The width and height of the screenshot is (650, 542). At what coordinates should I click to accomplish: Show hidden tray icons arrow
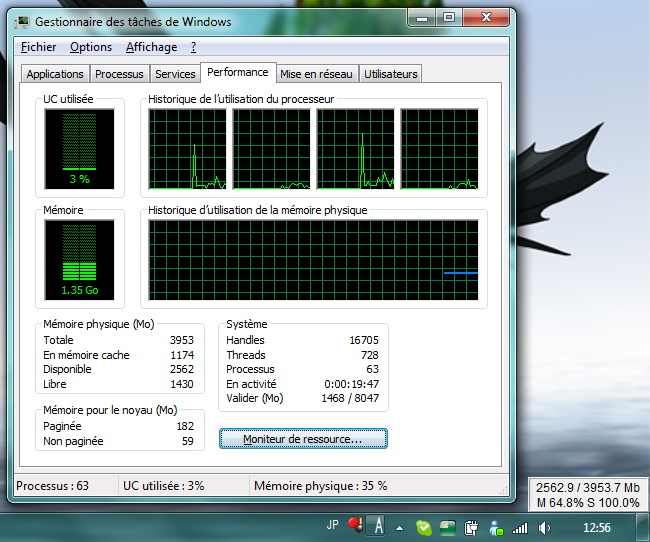(400, 527)
